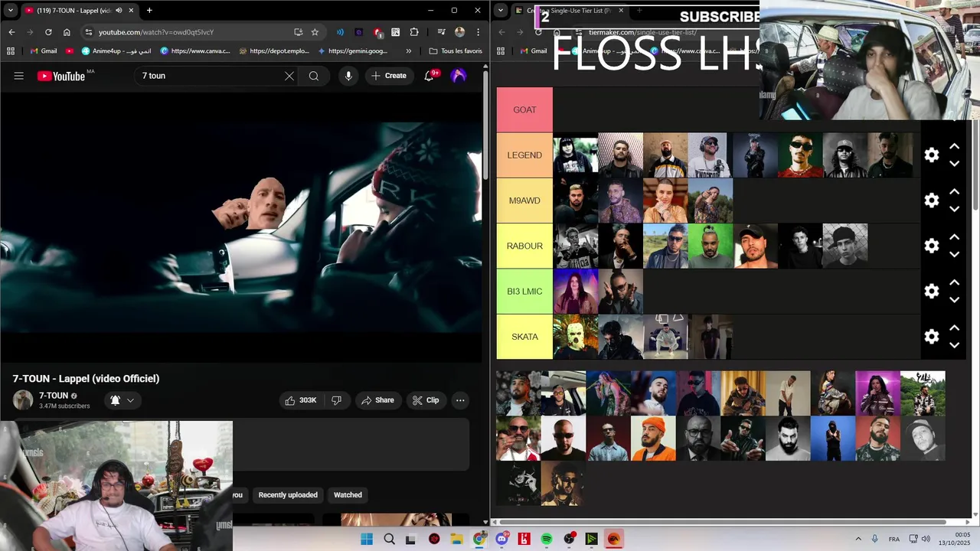The width and height of the screenshot is (980, 551).
Task: Go to YouTube home via logo
Action: click(x=61, y=76)
